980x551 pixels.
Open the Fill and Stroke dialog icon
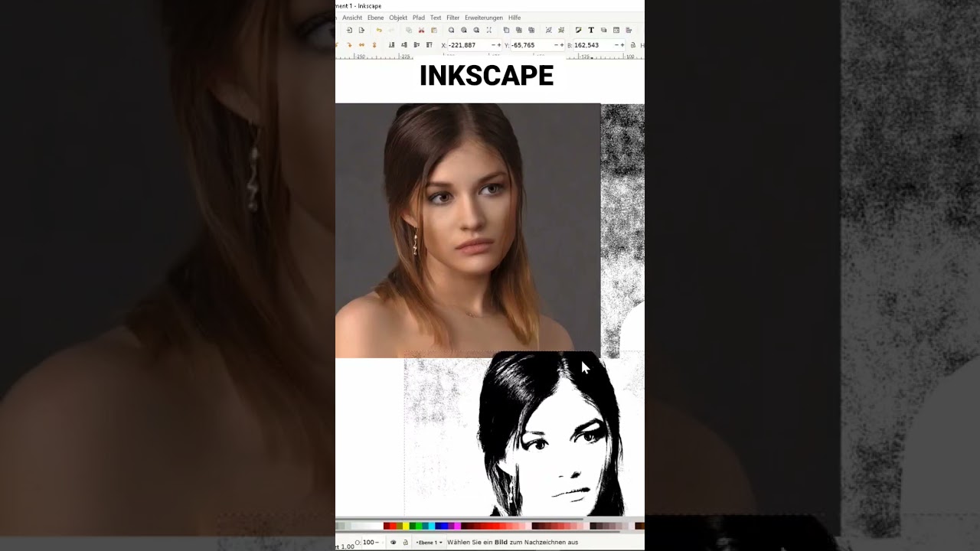(578, 31)
